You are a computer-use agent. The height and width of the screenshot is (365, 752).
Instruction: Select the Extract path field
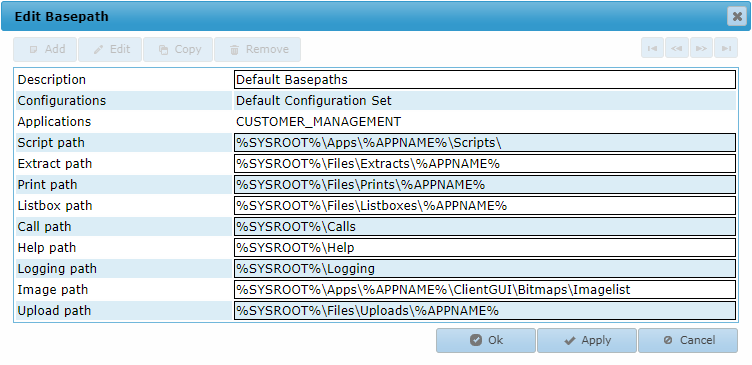(x=485, y=164)
